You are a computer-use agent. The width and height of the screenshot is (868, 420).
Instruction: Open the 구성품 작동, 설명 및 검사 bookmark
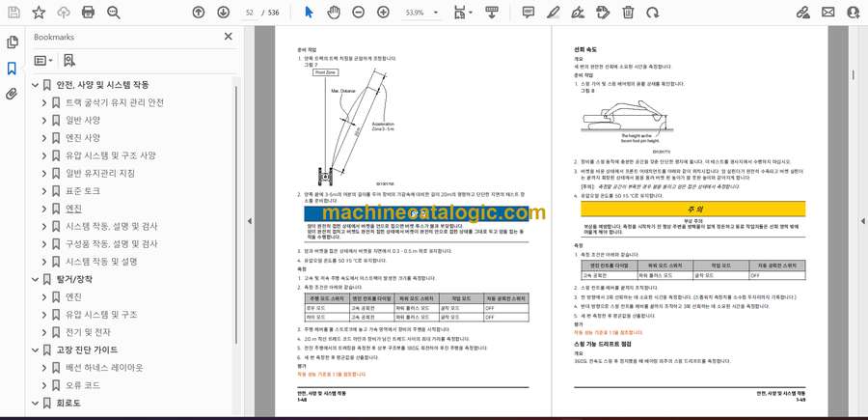tap(111, 244)
